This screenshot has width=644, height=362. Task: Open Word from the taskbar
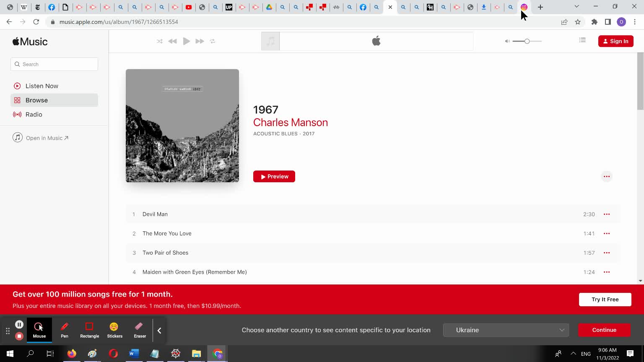coord(134,354)
